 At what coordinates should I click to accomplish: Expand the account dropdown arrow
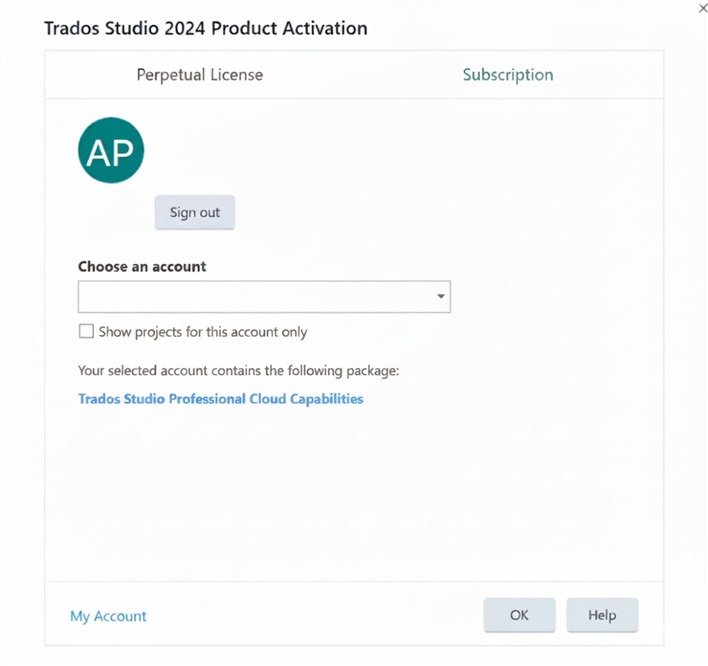point(440,297)
